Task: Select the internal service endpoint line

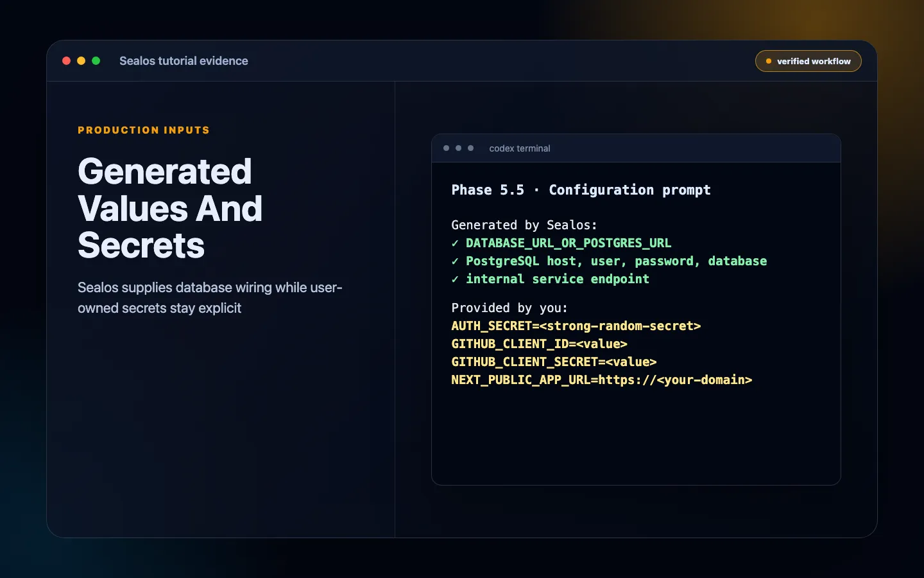Action: pos(551,279)
